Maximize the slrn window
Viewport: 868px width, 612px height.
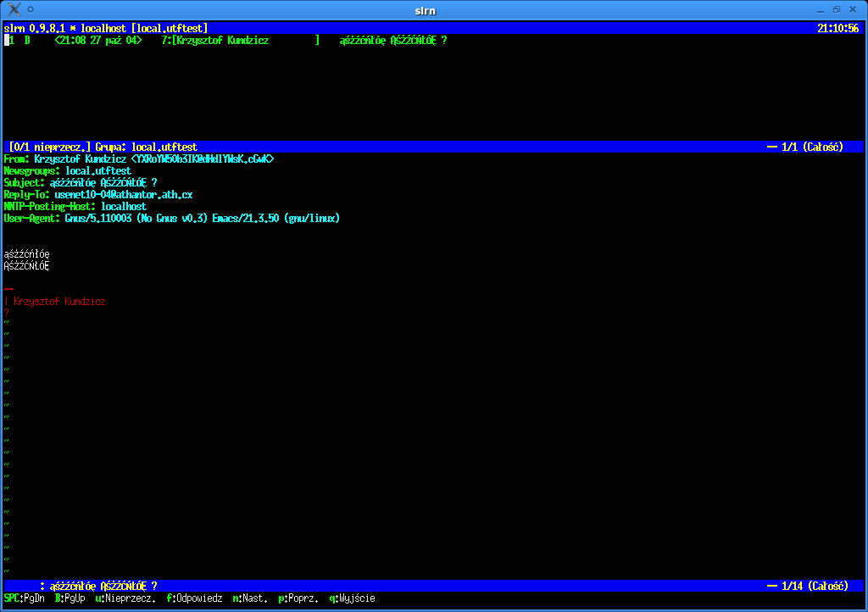pyautogui.click(x=837, y=8)
